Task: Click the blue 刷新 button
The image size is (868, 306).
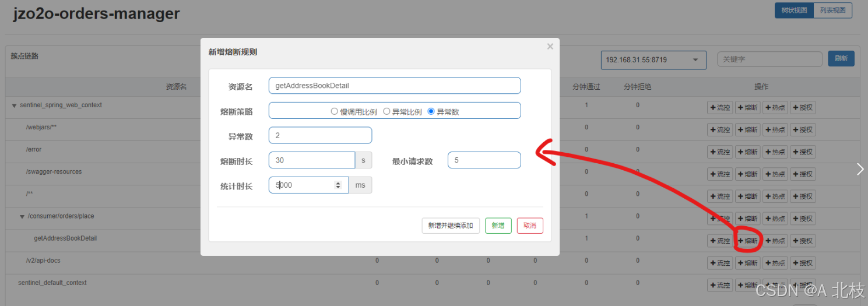Action: [841, 59]
